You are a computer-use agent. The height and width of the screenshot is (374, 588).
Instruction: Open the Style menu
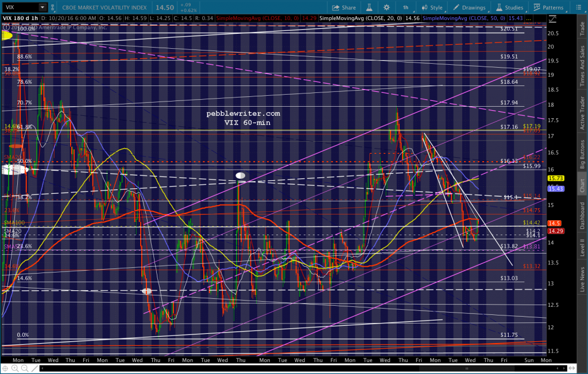click(432, 7)
